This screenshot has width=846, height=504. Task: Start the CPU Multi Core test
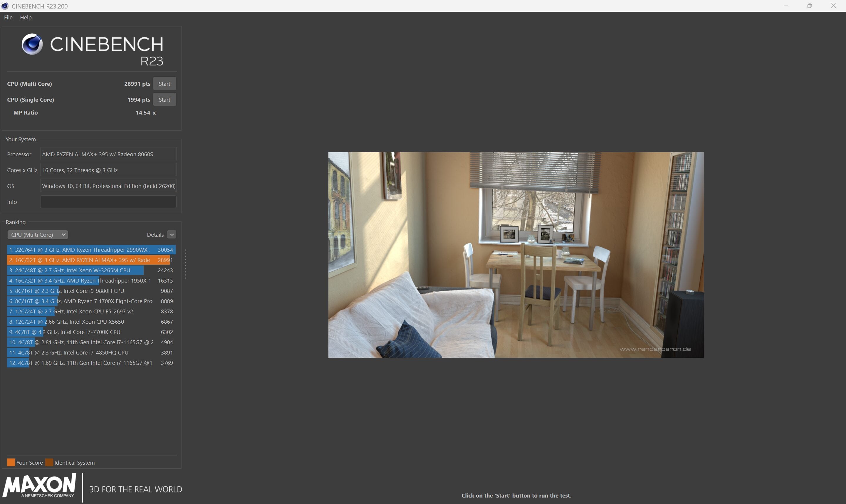(x=164, y=83)
